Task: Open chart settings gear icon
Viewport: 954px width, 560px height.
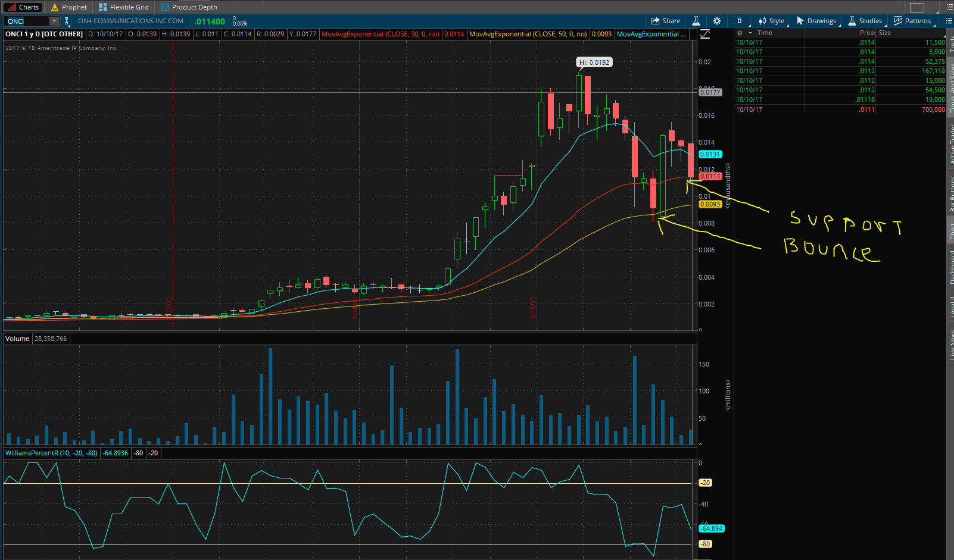Action: [717, 21]
